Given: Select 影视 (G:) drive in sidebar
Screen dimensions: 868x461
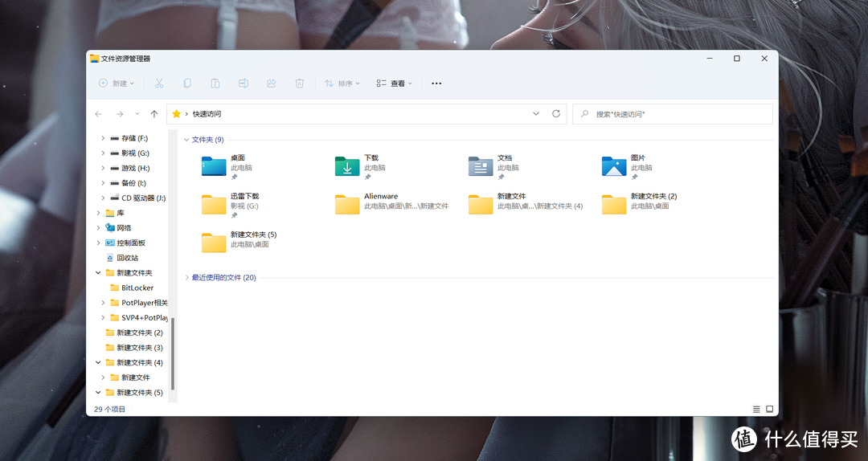Looking at the screenshot, I should tap(135, 153).
